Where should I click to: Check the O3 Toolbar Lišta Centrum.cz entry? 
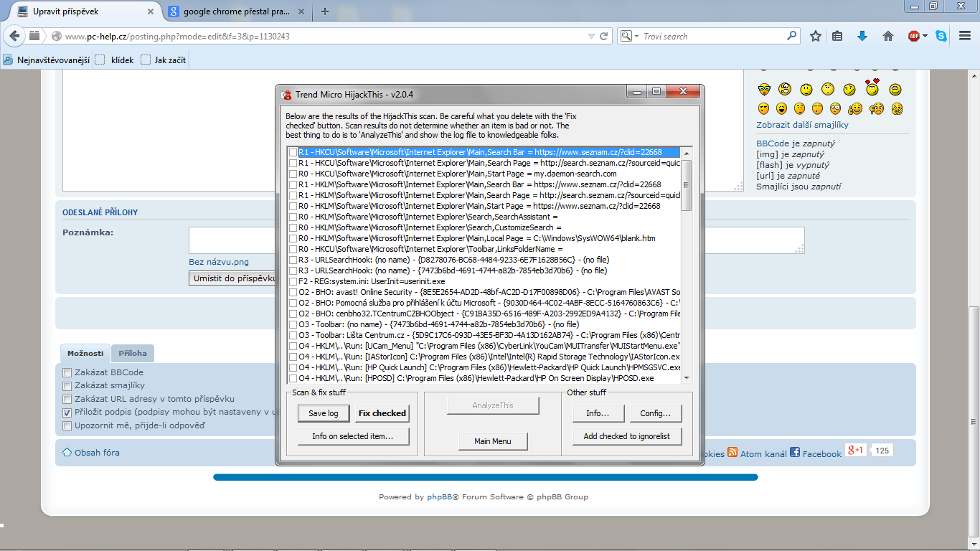coord(293,335)
